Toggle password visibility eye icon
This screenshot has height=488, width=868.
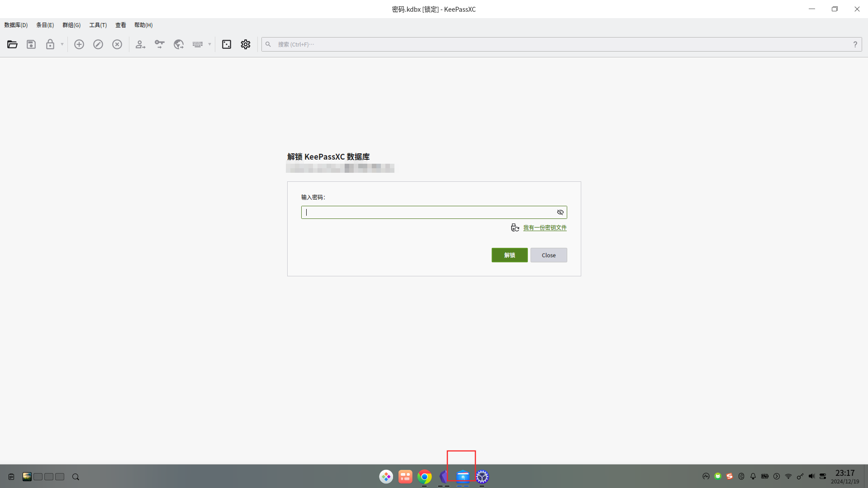(560, 212)
